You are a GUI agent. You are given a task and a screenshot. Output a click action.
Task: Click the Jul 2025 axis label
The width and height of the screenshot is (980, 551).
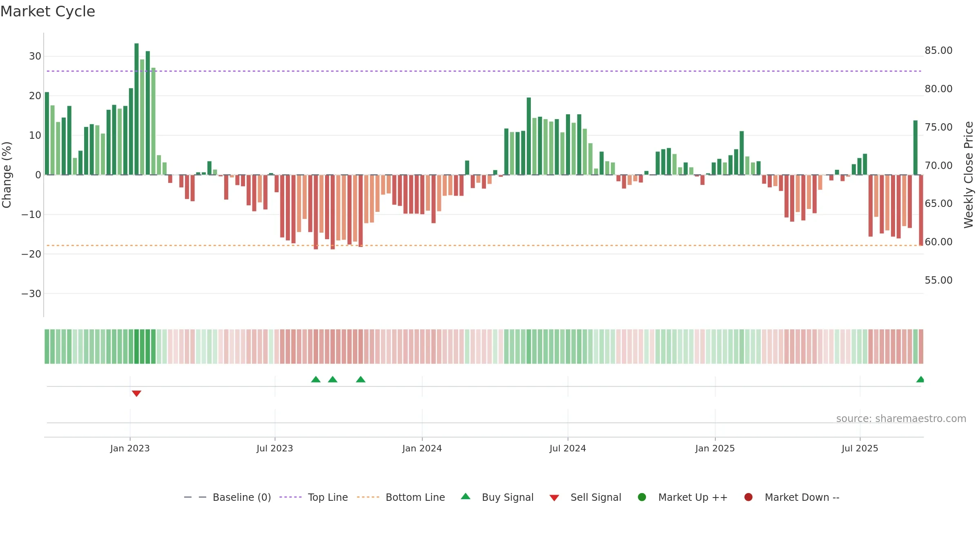point(860,449)
